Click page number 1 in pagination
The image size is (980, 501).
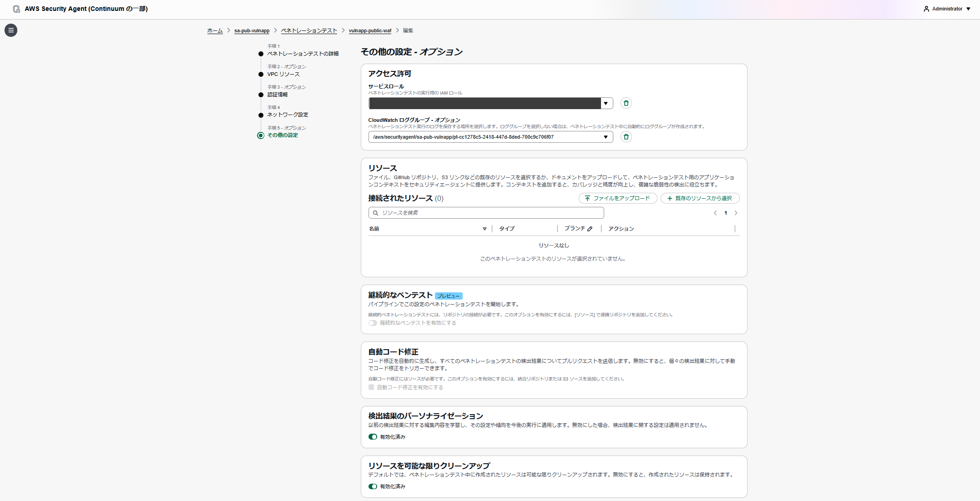726,213
